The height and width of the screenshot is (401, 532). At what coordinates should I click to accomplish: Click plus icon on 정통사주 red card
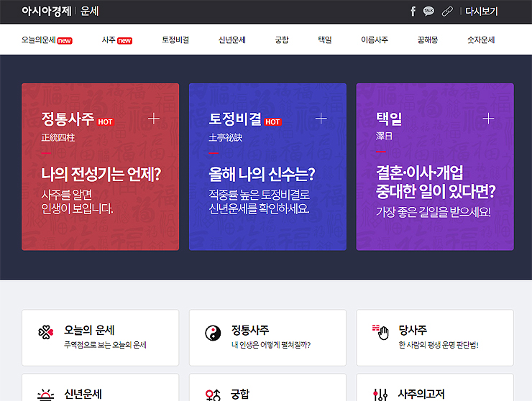pos(154,119)
